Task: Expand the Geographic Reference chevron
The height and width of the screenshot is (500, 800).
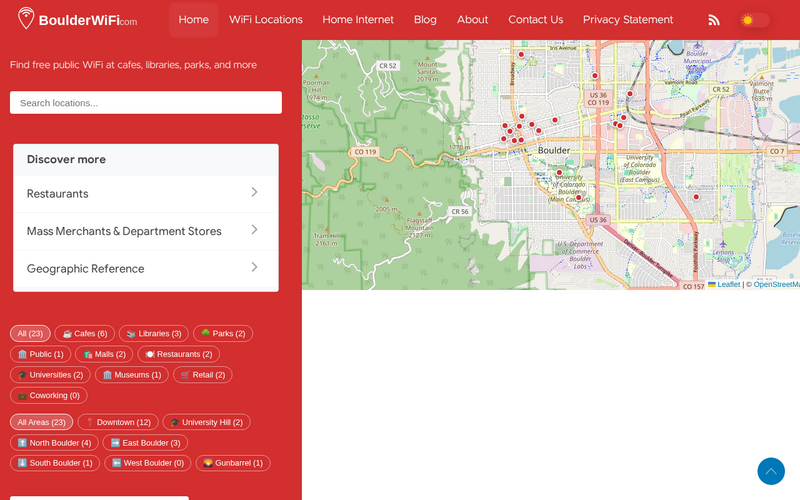Action: coord(254,267)
